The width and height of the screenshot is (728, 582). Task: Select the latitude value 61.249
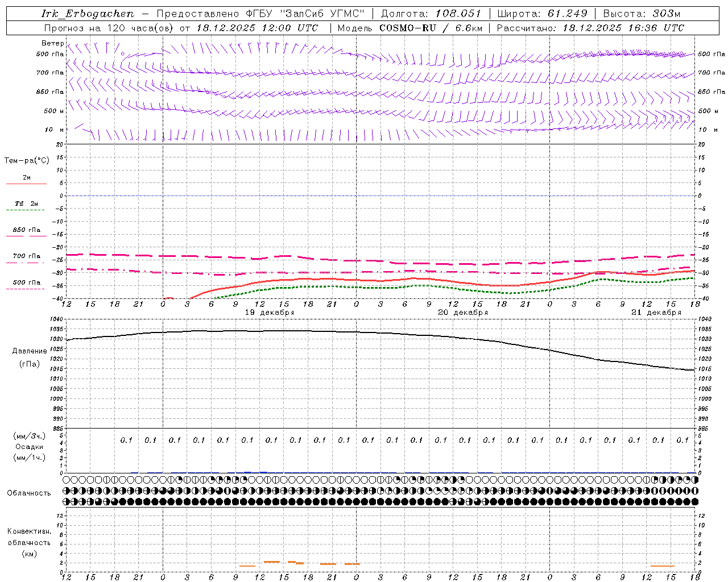568,14
